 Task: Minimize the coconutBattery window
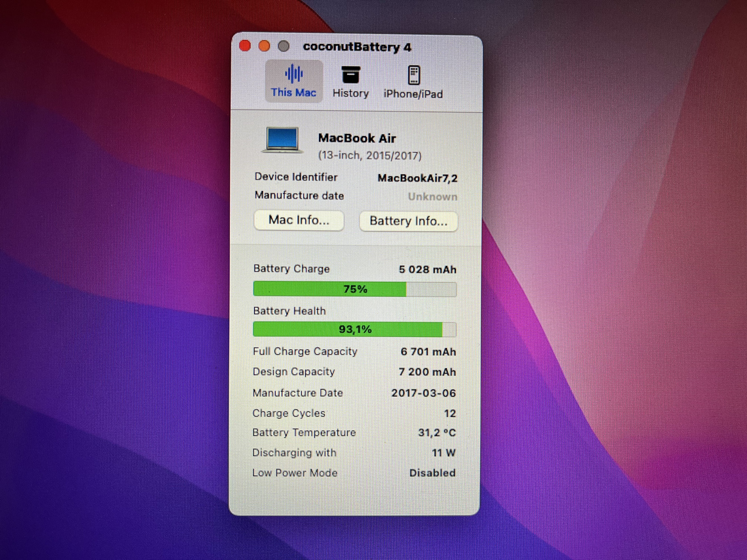coord(264,46)
